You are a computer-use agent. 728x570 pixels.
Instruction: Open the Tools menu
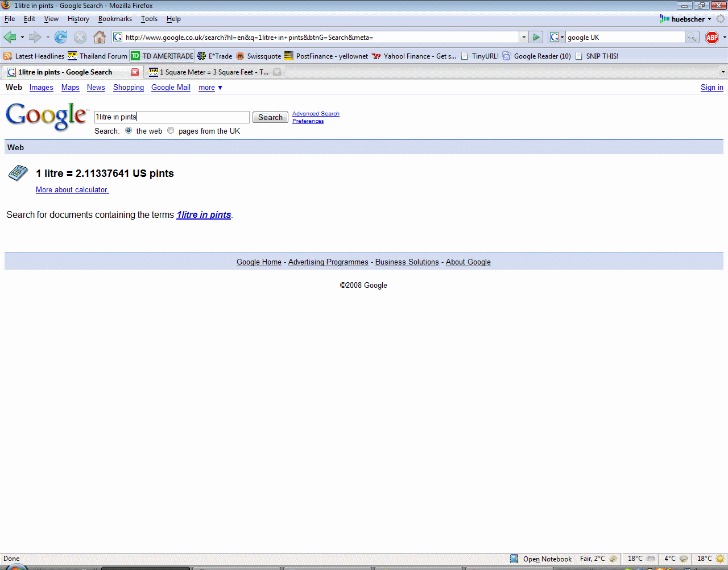click(x=149, y=19)
